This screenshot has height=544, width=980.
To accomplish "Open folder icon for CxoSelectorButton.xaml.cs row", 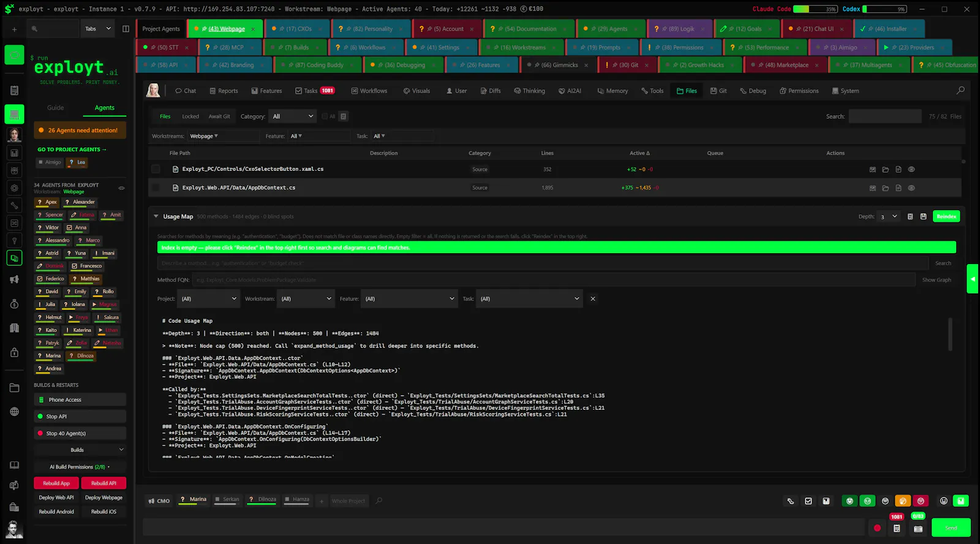I will coord(885,169).
